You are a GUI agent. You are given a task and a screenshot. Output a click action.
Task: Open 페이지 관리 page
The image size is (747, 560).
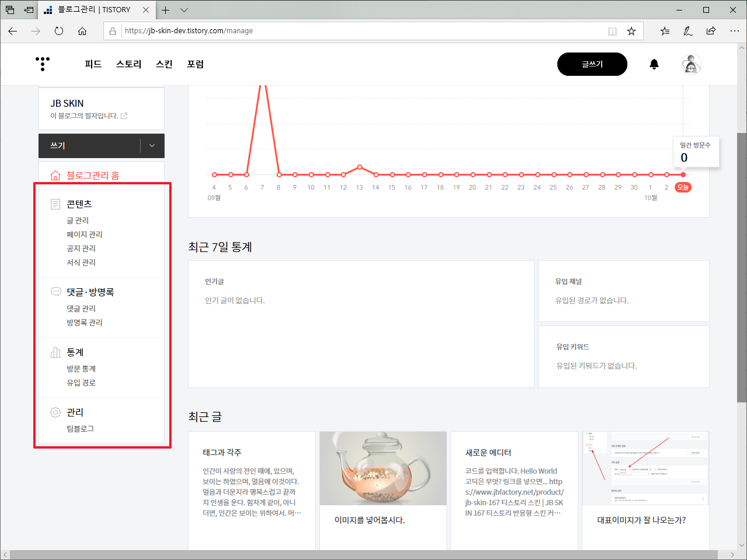pyautogui.click(x=85, y=235)
